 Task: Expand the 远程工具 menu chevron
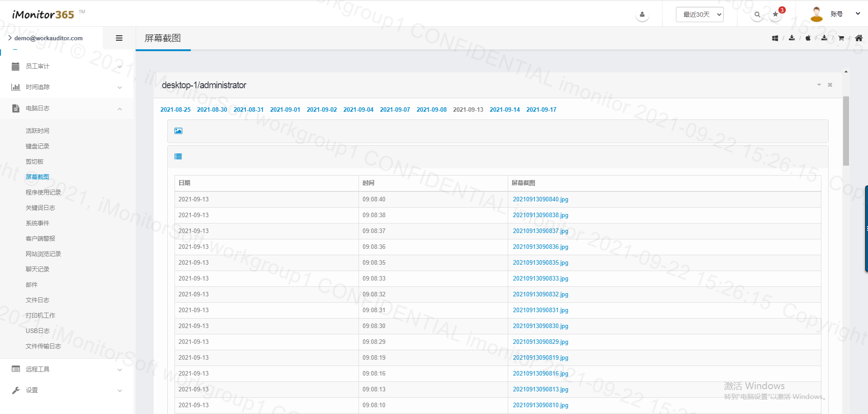[x=120, y=370]
